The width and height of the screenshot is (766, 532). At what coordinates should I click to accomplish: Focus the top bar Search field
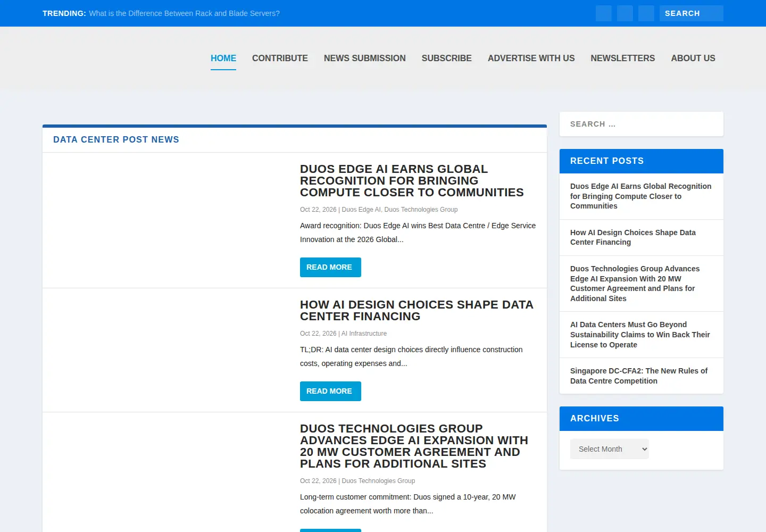pos(692,13)
